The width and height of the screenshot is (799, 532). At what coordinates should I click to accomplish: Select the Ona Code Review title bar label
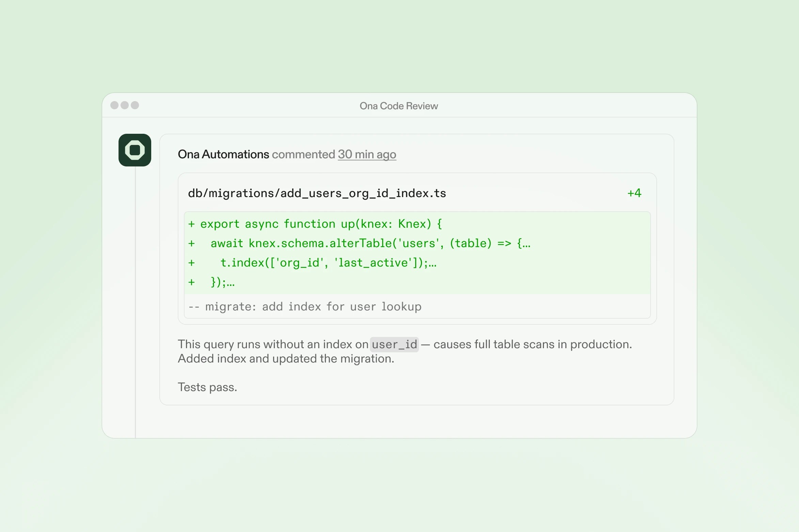398,106
